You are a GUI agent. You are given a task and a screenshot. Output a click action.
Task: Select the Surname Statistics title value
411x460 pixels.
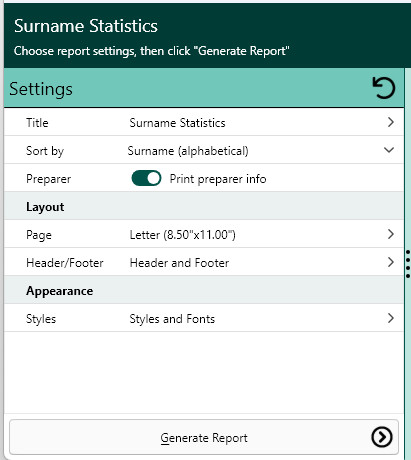tap(177, 123)
